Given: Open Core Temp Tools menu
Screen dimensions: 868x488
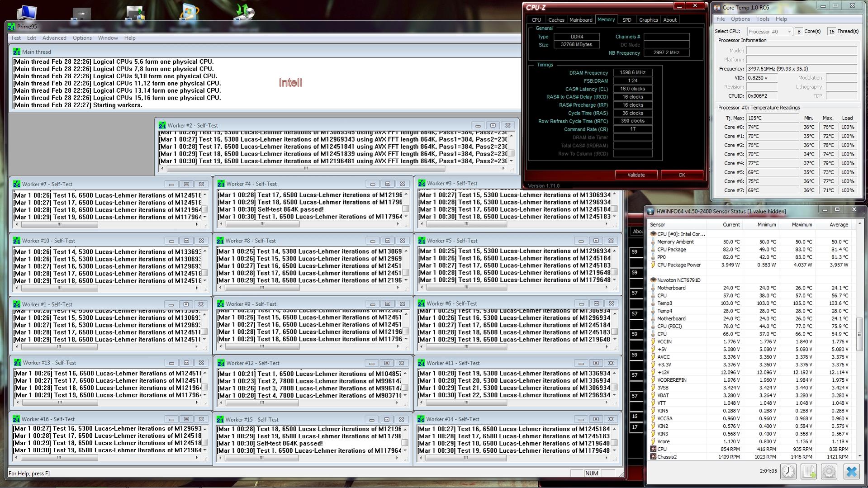Looking at the screenshot, I should [x=763, y=19].
